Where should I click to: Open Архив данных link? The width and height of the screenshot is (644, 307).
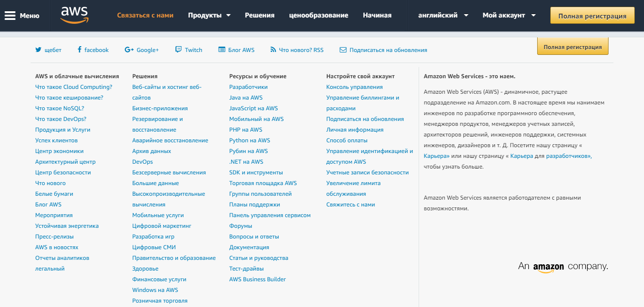coord(152,151)
